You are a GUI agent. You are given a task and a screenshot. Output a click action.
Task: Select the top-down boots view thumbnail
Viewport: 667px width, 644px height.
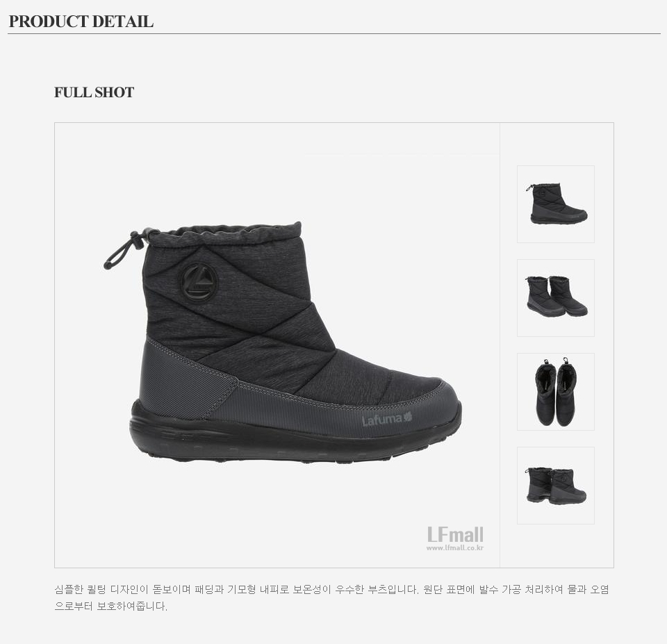pos(556,392)
